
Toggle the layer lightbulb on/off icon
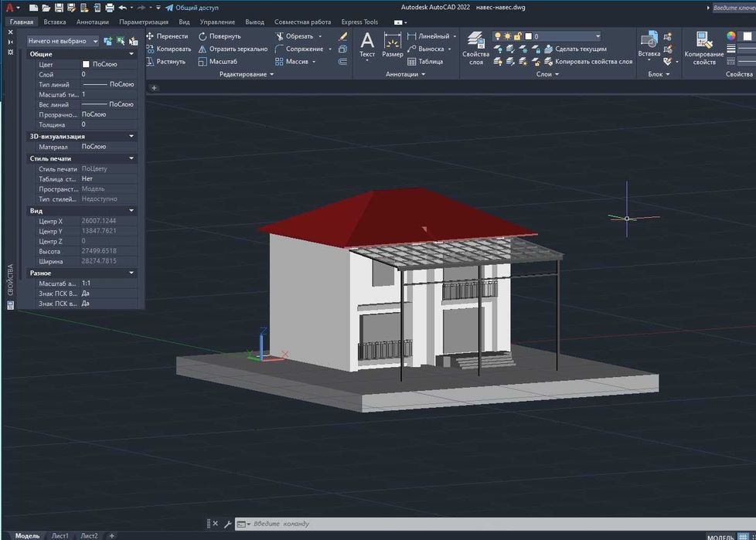[498, 36]
